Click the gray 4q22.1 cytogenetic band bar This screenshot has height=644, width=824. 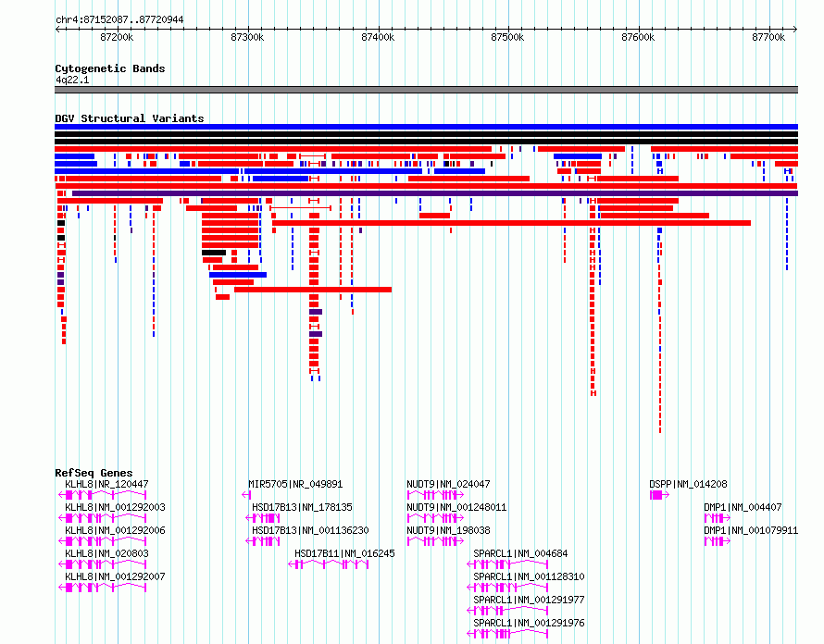pyautogui.click(x=426, y=90)
